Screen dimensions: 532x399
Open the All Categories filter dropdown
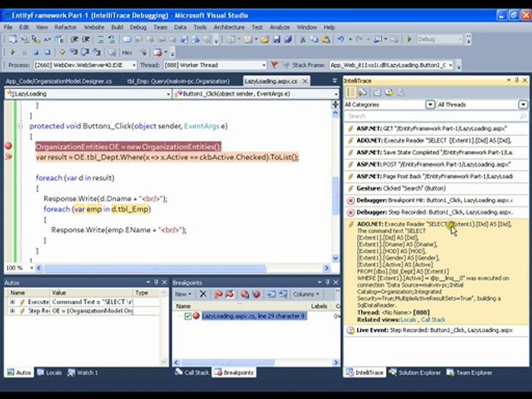430,105
